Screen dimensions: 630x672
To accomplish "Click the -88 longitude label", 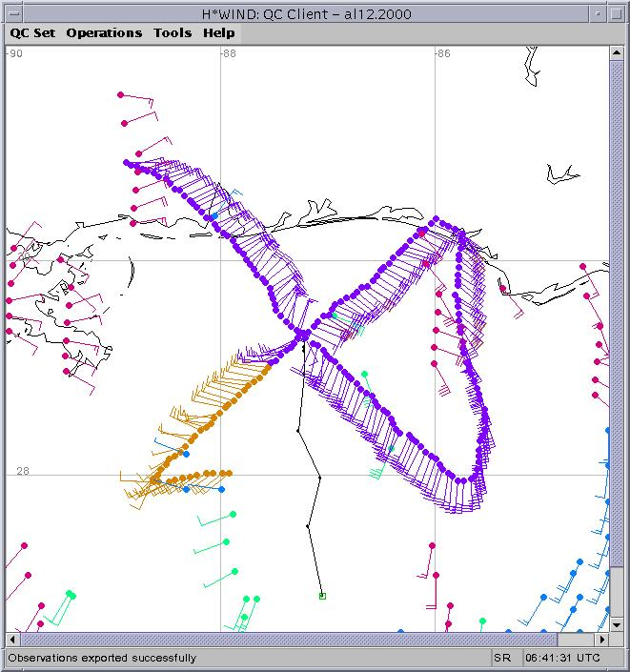I will 227,53.
